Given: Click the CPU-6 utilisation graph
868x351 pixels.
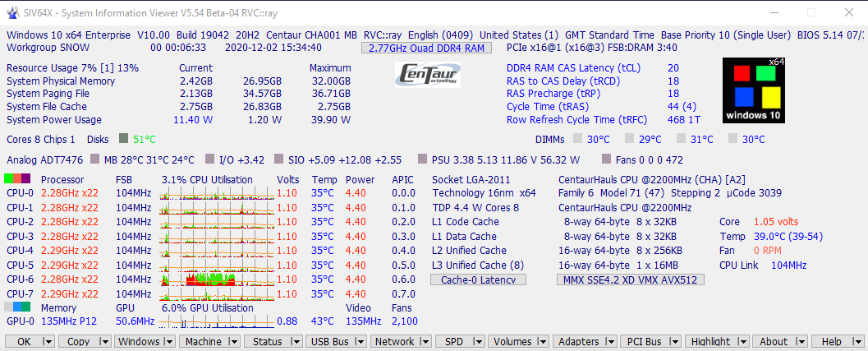Looking at the screenshot, I should tap(216, 279).
